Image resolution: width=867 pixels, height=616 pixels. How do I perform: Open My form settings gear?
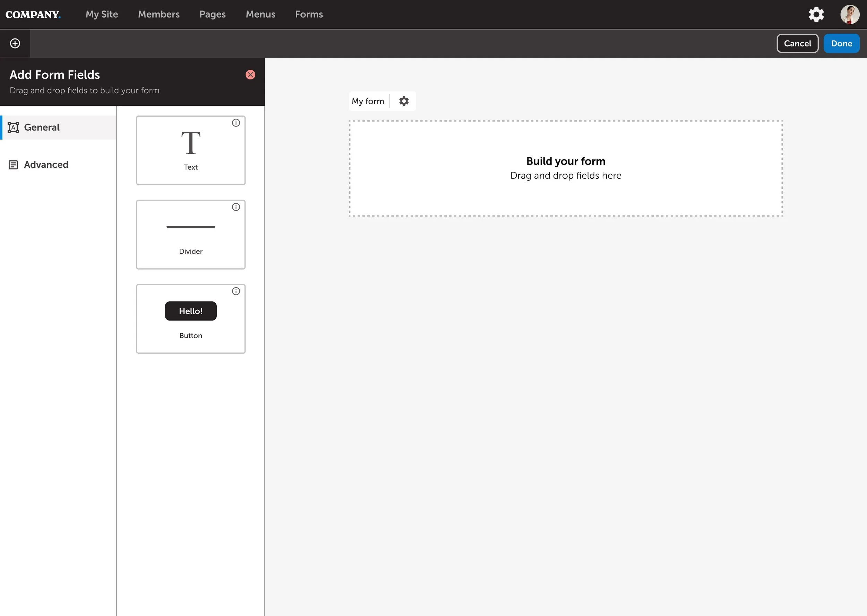404,101
